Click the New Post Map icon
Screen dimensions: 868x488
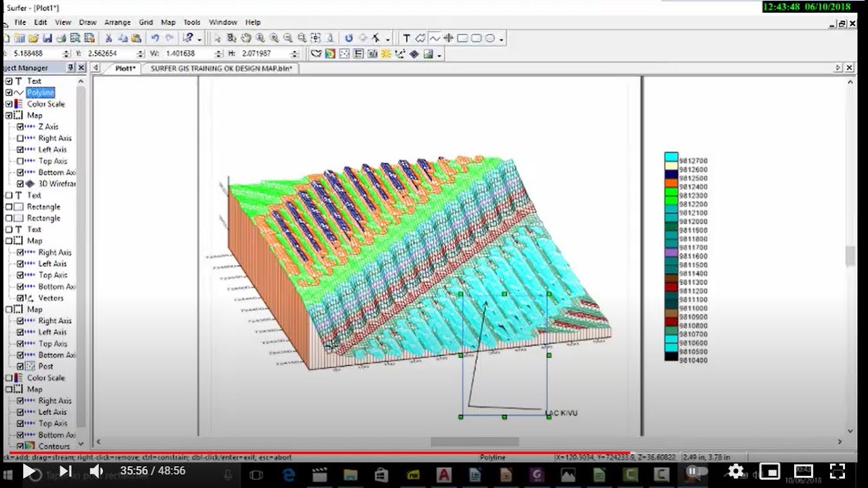tap(344, 54)
